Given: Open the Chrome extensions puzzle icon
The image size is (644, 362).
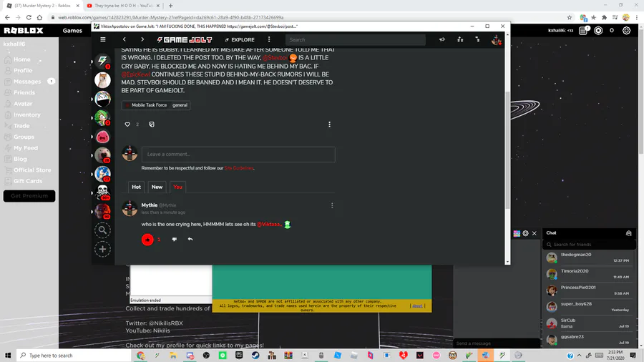Looking at the screenshot, I should [604, 17].
